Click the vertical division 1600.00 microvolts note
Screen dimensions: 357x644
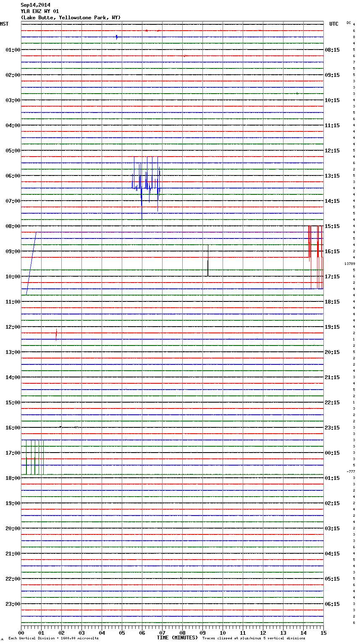[x=53, y=639]
